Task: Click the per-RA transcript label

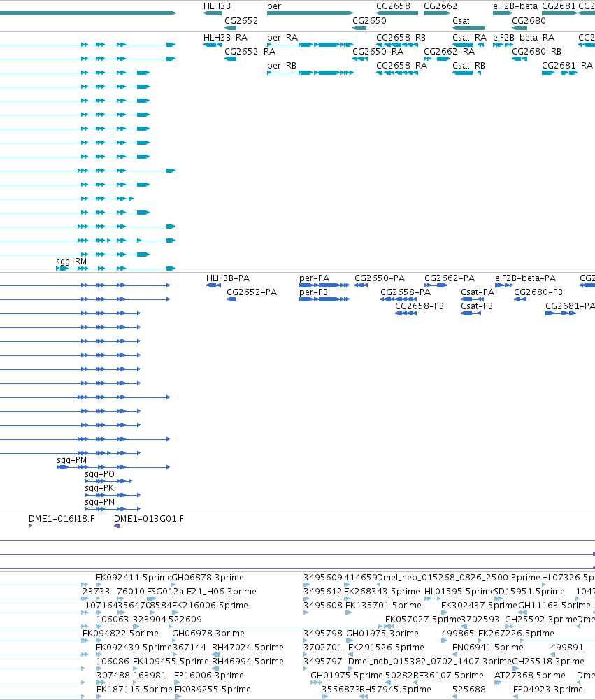Action: click(282, 38)
